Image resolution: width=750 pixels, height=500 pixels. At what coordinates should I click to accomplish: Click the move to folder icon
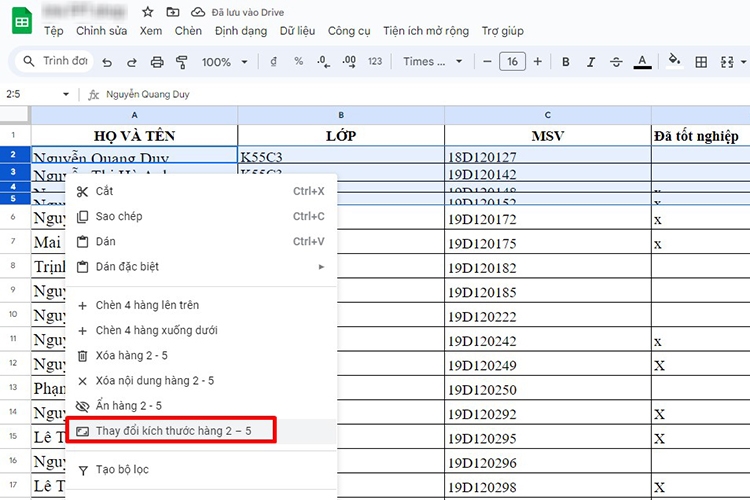coord(173,12)
